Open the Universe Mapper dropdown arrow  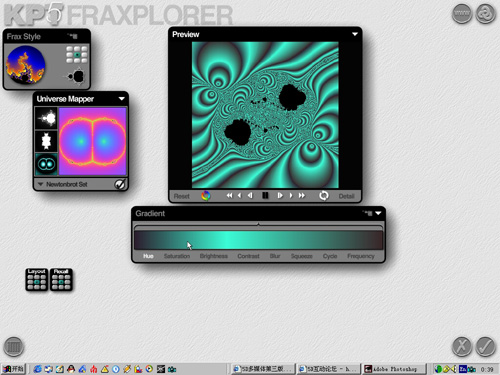[x=122, y=99]
